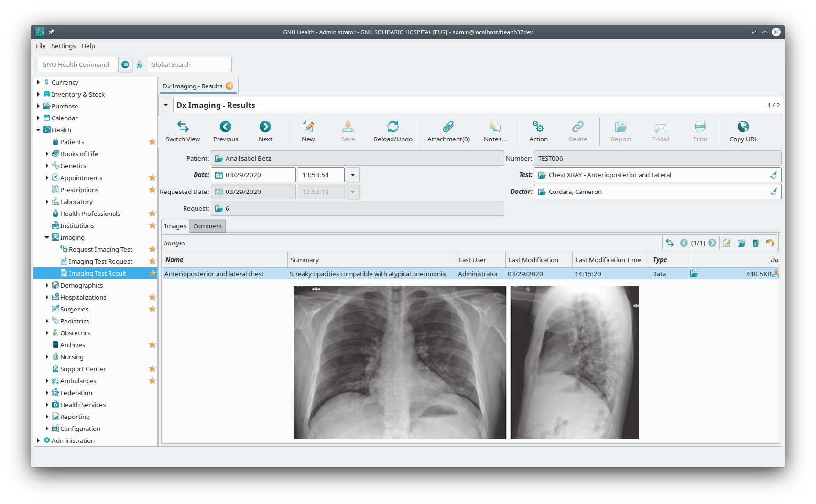Screen dimensions: 816x504
Task: Open the Date time dropdown arrow
Action: [352, 174]
